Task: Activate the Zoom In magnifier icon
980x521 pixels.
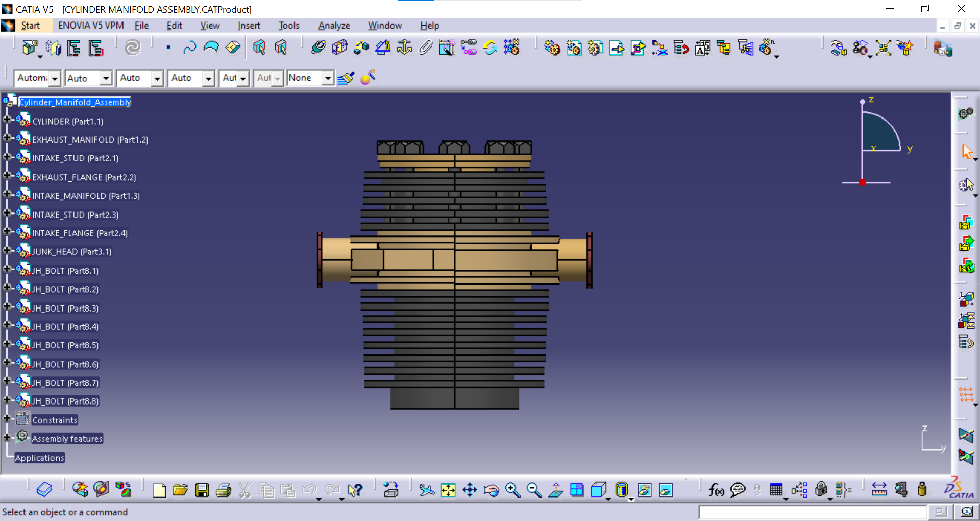Action: point(512,490)
